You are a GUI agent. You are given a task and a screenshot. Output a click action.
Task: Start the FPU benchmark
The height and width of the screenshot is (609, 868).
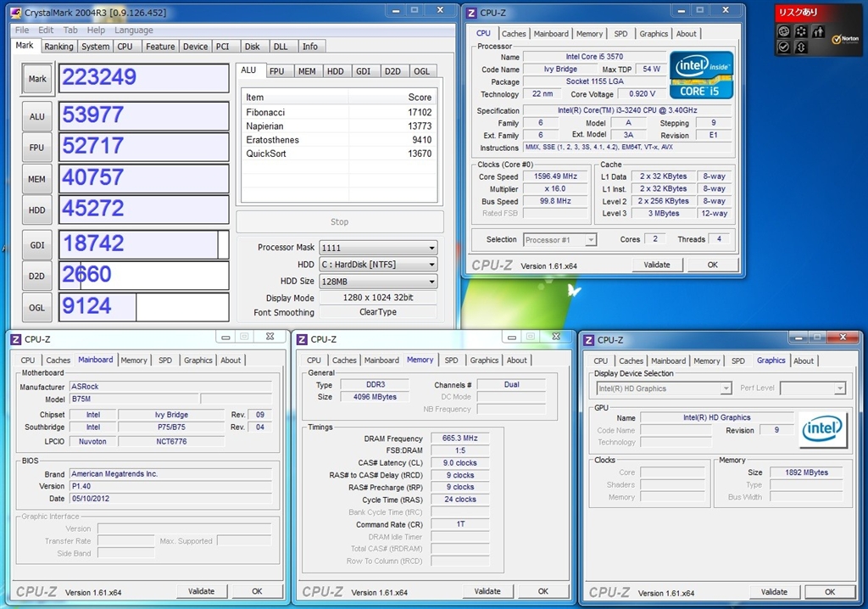37,148
